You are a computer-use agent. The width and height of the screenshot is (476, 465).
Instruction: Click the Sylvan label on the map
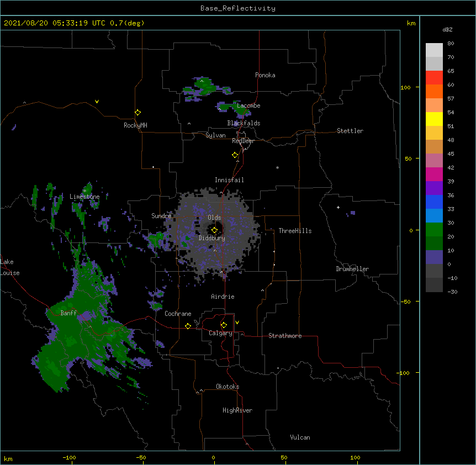pyautogui.click(x=215, y=135)
